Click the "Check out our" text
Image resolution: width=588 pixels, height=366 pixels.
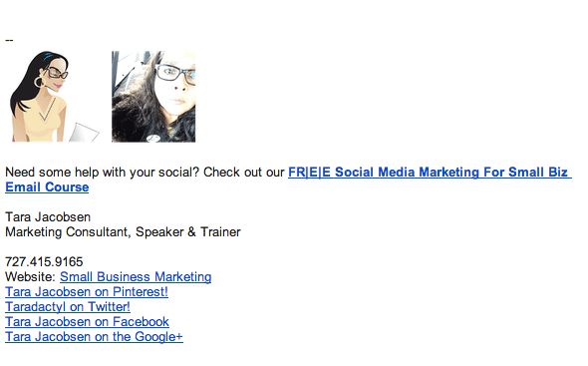[x=244, y=173]
